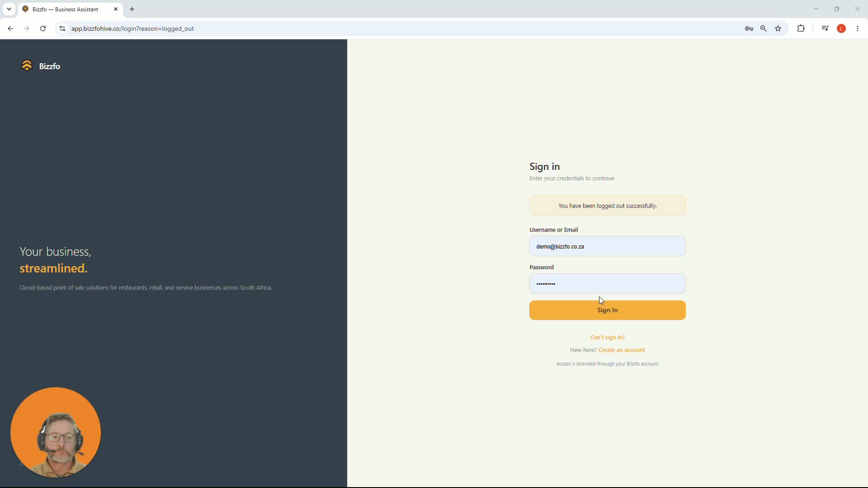View site information icon
The width and height of the screenshot is (868, 488).
click(62, 28)
